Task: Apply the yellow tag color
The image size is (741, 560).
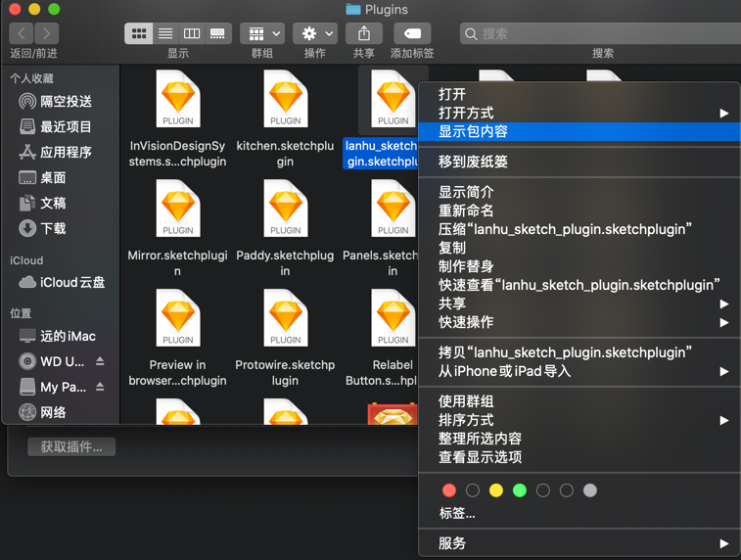Action: pyautogui.click(x=496, y=490)
